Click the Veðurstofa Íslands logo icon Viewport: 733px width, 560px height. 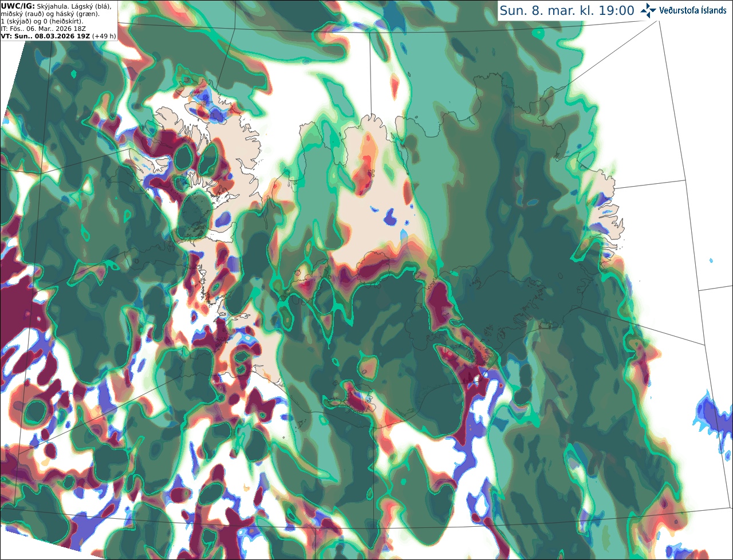click(649, 10)
